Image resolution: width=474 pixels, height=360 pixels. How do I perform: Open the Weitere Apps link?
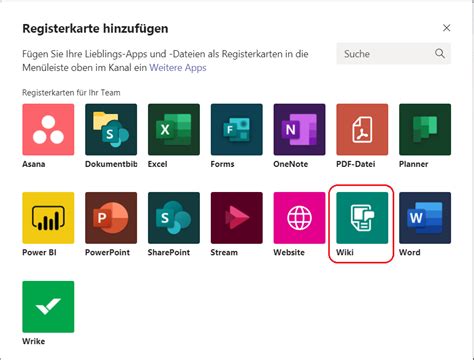(178, 68)
